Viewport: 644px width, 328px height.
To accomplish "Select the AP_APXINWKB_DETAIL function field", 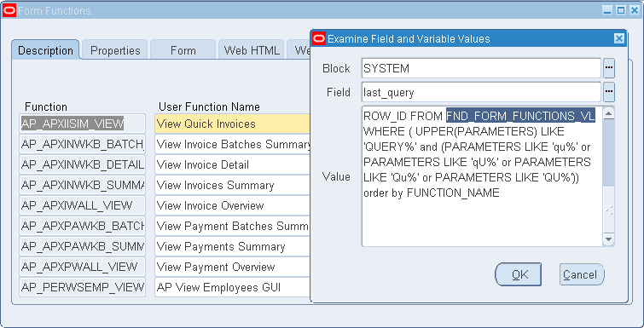I will coord(82,164).
